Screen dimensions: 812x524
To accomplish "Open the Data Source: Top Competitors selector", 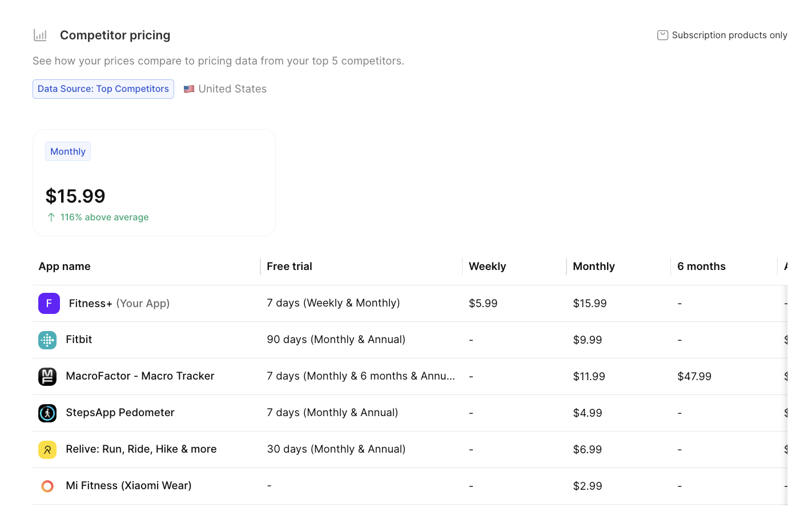I will [103, 88].
